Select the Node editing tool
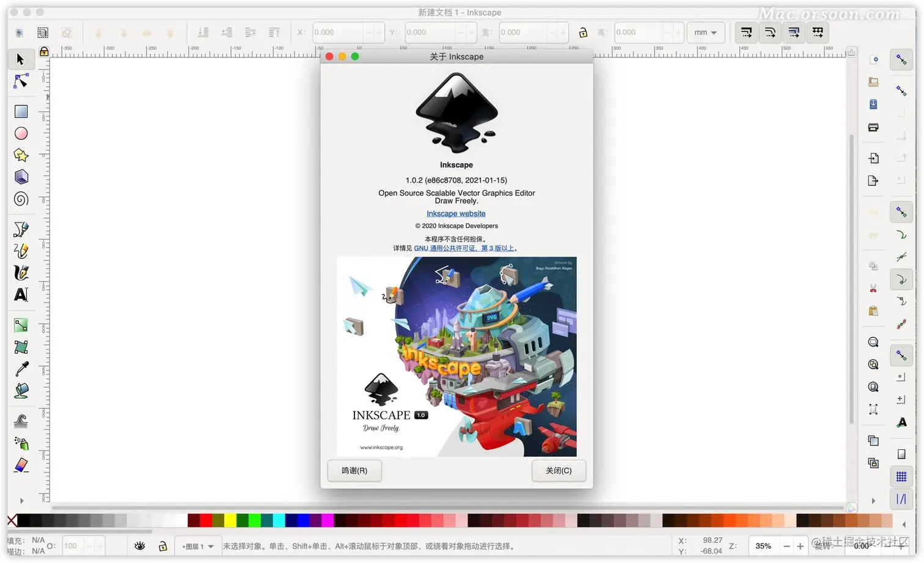924x563 pixels. pyautogui.click(x=21, y=81)
